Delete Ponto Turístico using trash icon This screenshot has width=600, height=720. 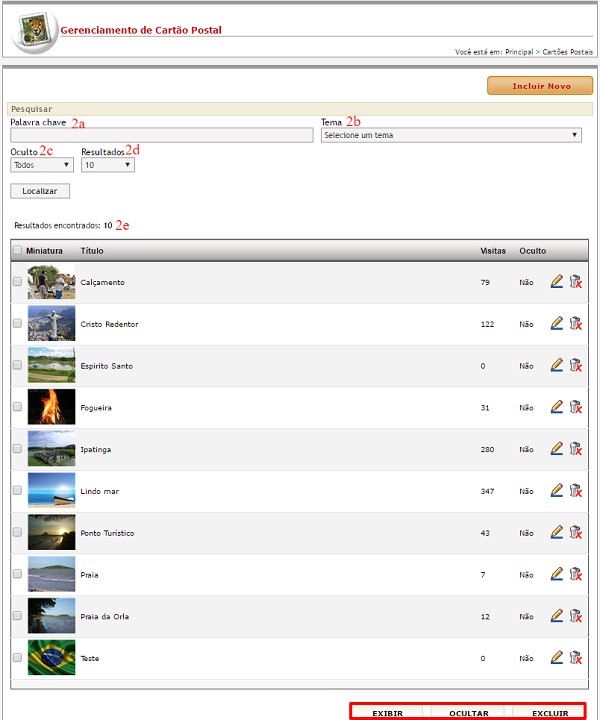pyautogui.click(x=576, y=532)
